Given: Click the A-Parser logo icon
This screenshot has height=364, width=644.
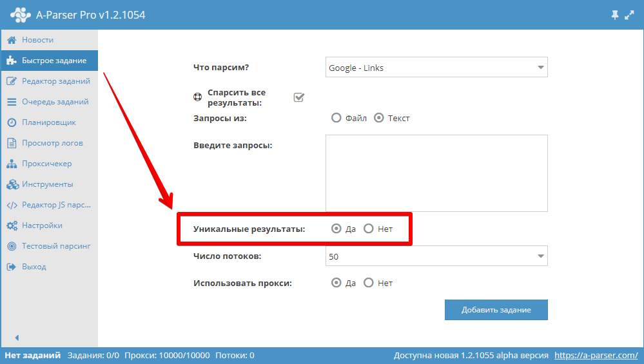Looking at the screenshot, I should (21, 15).
